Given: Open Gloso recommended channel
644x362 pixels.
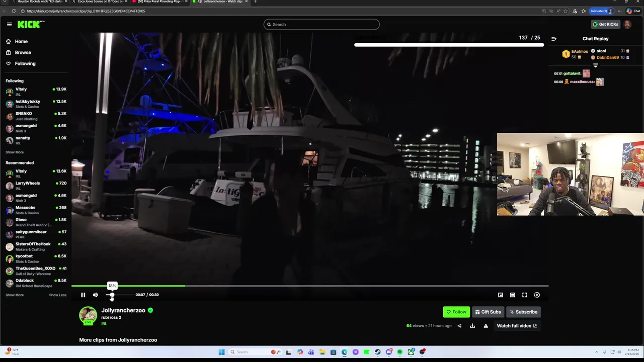Looking at the screenshot, I should pos(36,222).
